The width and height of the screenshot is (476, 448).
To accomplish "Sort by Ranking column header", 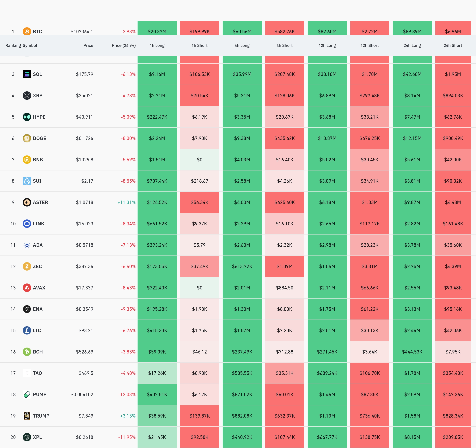I will point(13,45).
